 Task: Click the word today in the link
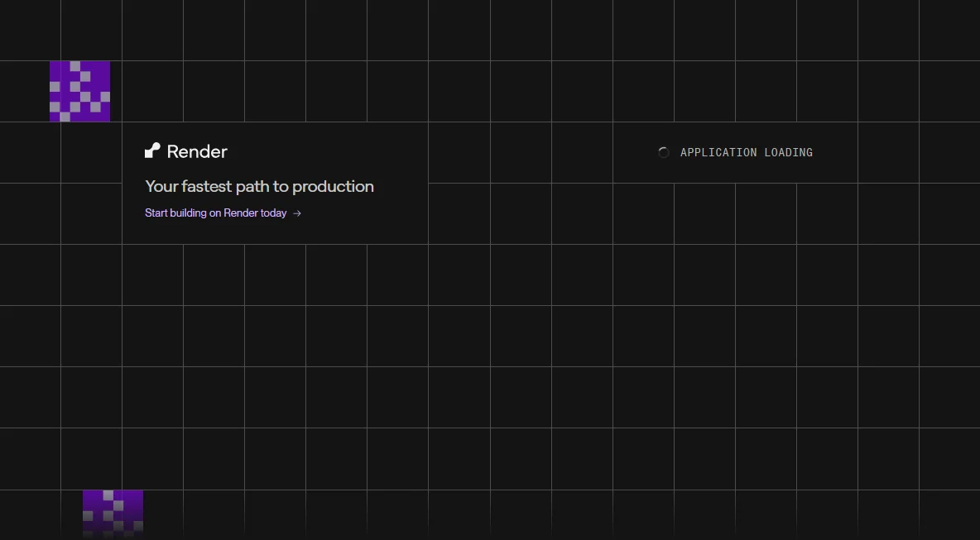(x=274, y=213)
